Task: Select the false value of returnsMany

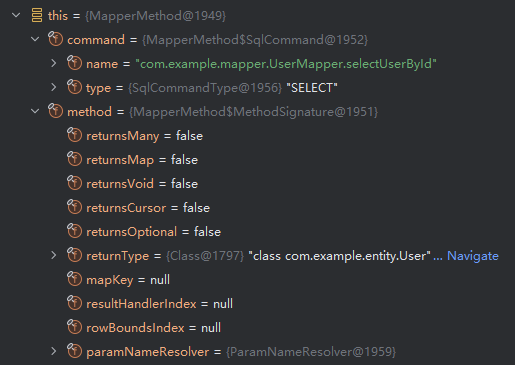Action: [189, 136]
